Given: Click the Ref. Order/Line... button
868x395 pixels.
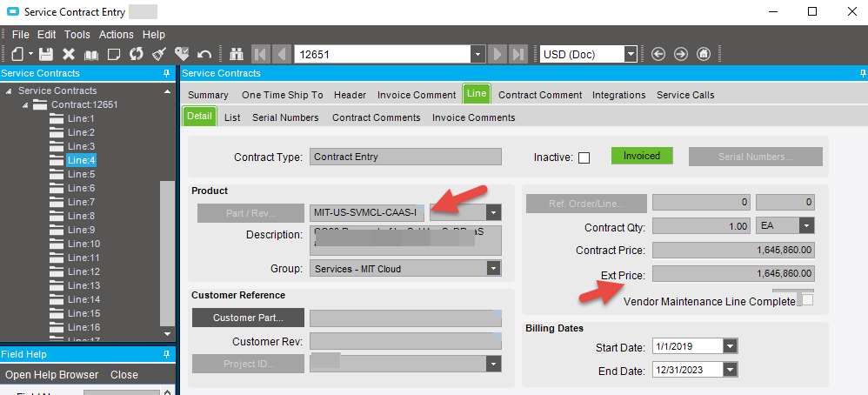Looking at the screenshot, I should 586,204.
